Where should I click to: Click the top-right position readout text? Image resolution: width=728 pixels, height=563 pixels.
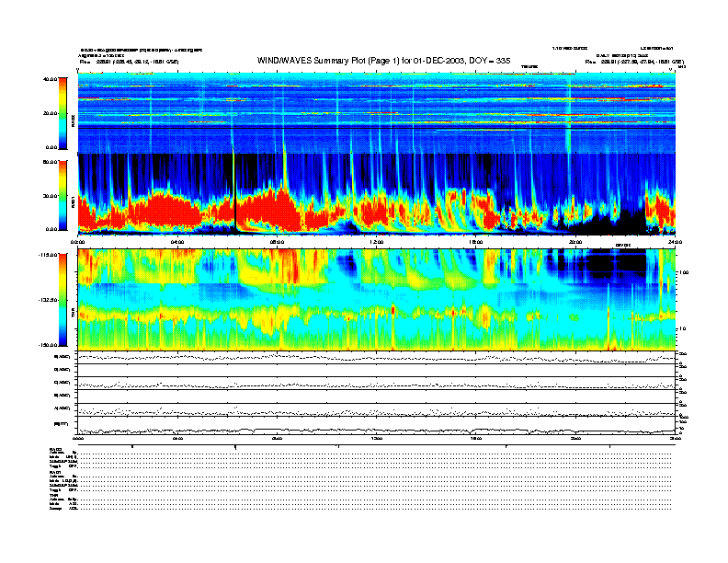tap(634, 62)
